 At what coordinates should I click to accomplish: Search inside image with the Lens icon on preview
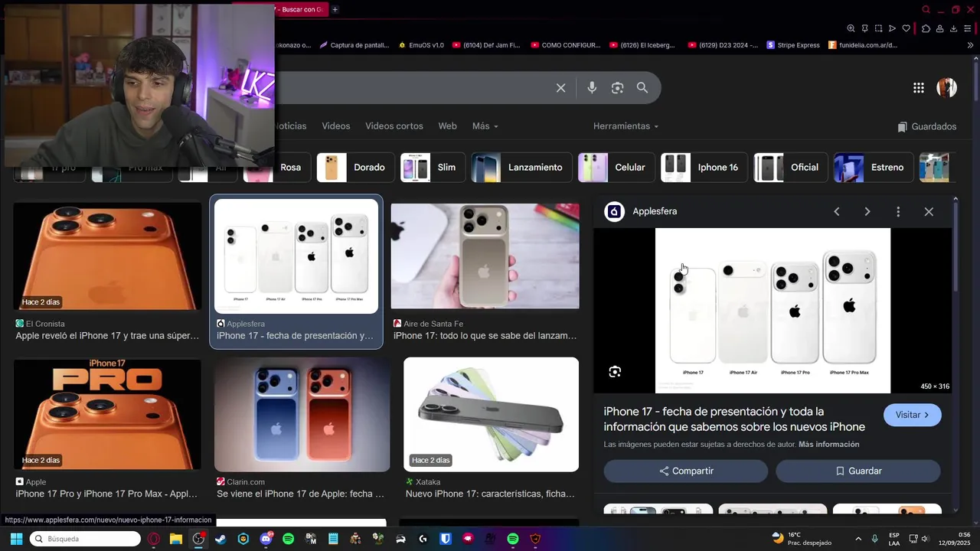615,372
